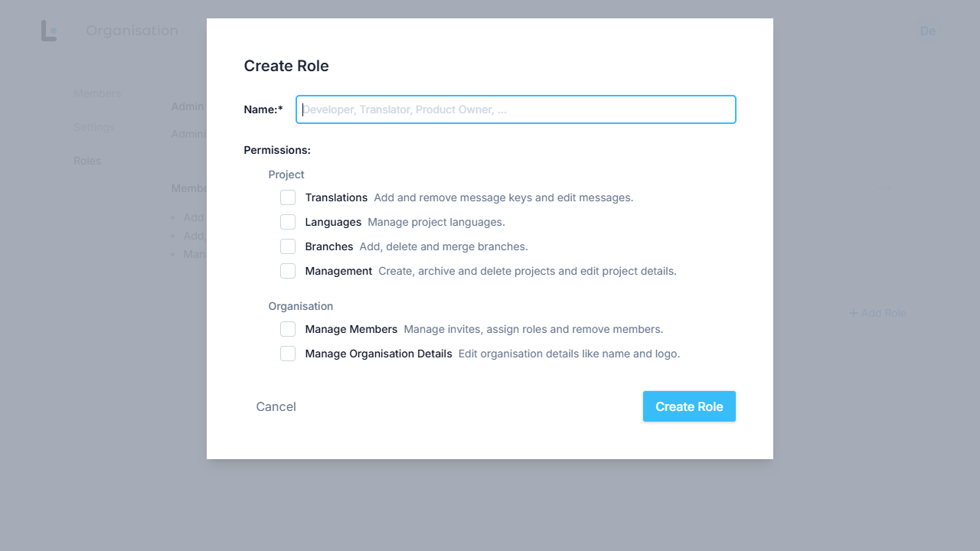Screen dimensions: 980x551
Task: Check the Languages permission box
Action: click(x=288, y=222)
